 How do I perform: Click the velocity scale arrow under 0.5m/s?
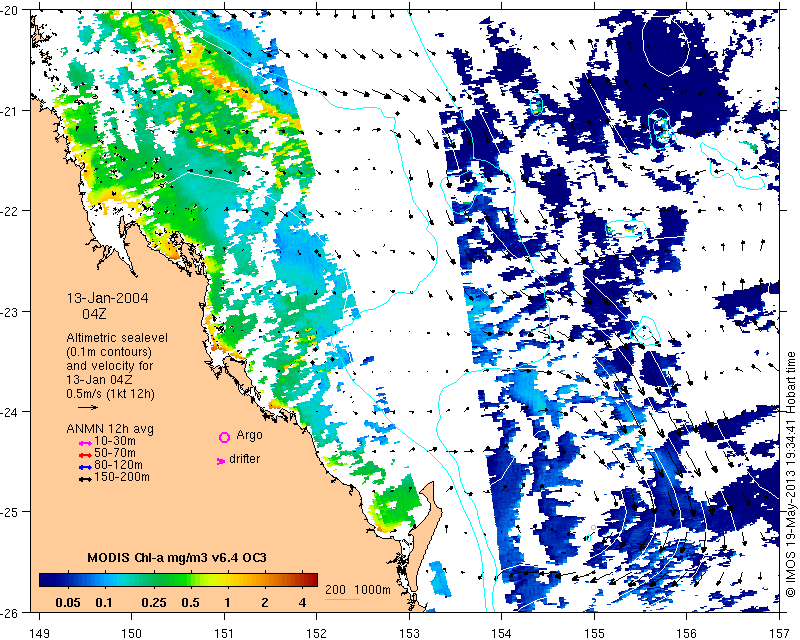point(88,407)
